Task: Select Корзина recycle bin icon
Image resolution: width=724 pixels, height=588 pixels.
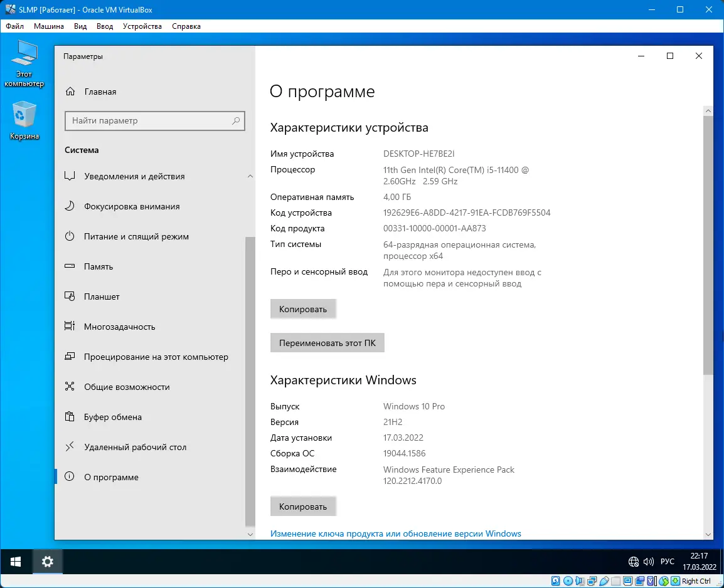Action: 24,121
